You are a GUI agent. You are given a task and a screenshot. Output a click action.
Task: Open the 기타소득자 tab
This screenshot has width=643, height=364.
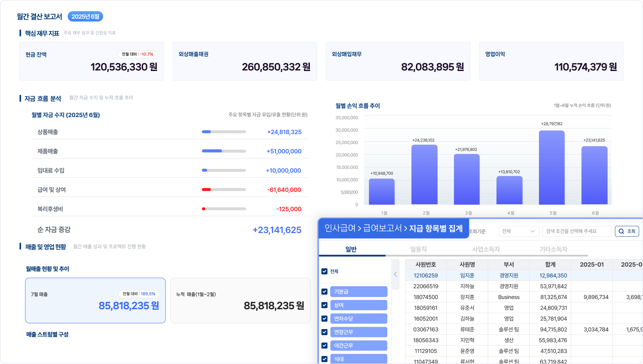pos(553,249)
